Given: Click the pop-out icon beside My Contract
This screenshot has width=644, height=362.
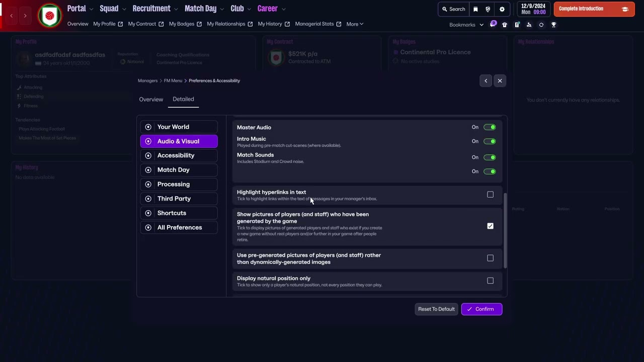Looking at the screenshot, I should 161,24.
